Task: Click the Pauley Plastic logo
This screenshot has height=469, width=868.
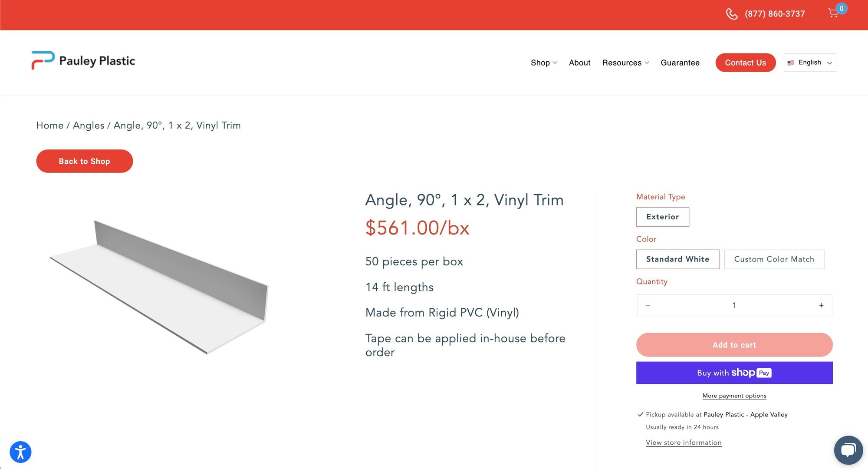Action: point(83,61)
